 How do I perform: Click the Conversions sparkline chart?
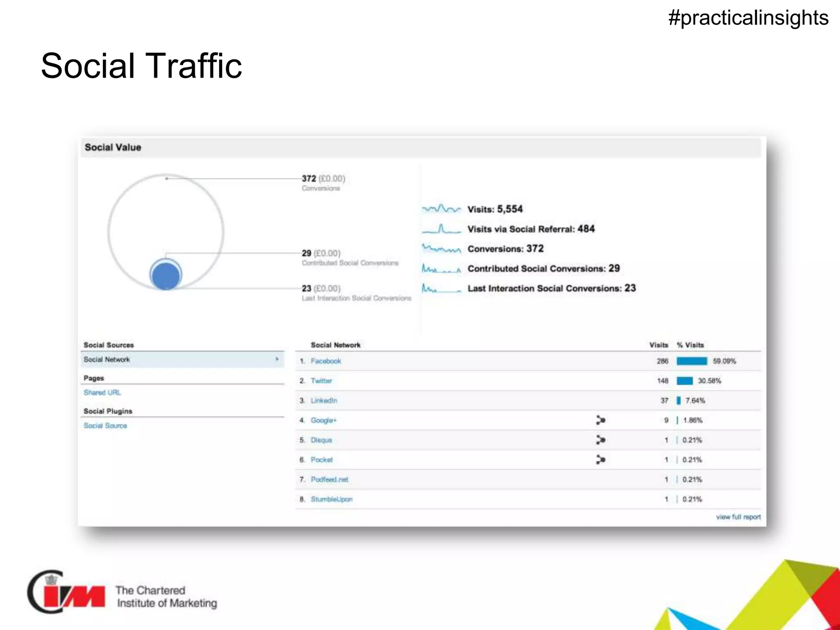(x=441, y=248)
